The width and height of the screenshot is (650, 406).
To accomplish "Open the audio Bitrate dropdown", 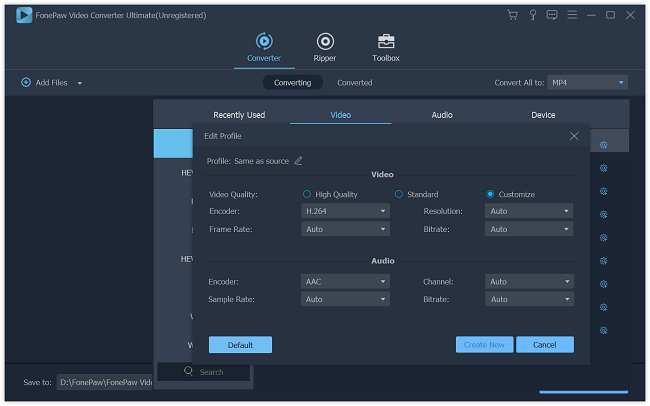I will 529,299.
